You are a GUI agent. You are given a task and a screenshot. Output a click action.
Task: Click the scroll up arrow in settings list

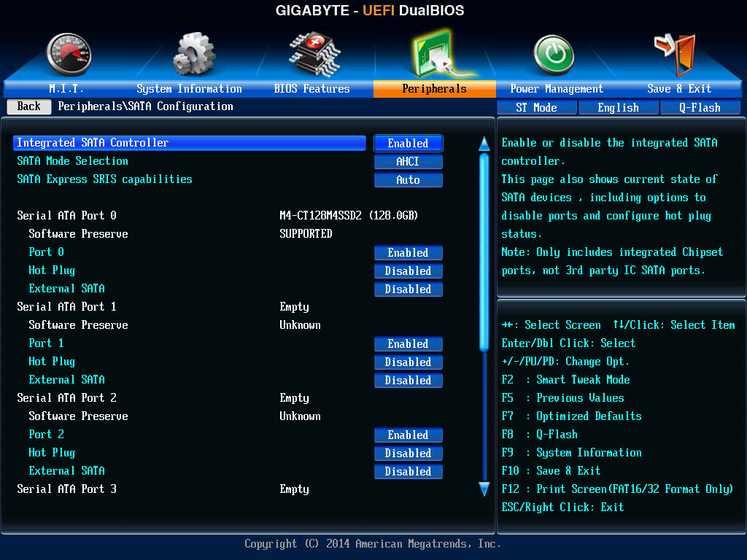484,144
